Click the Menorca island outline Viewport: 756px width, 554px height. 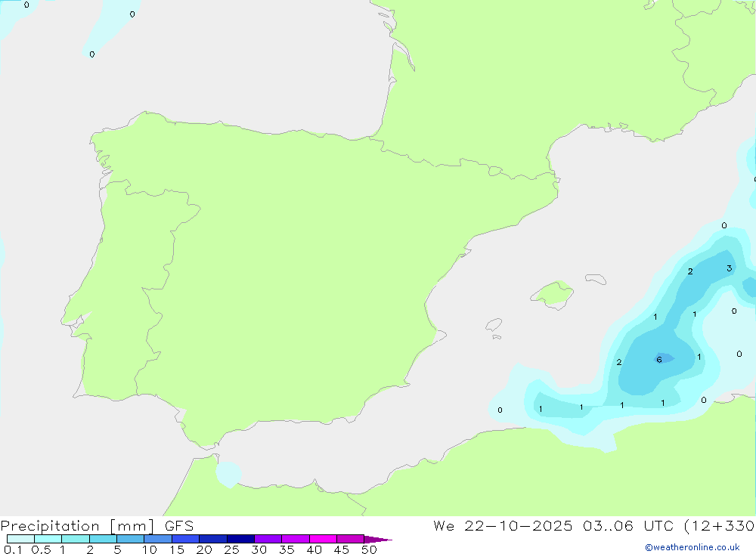tap(596, 279)
